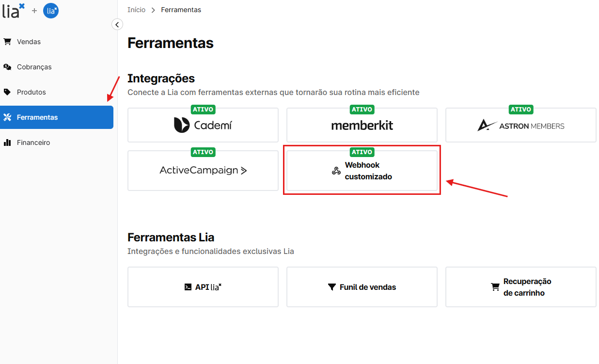This screenshot has width=599, height=364.
Task: Click the Financeiro bar chart icon
Action: click(7, 142)
